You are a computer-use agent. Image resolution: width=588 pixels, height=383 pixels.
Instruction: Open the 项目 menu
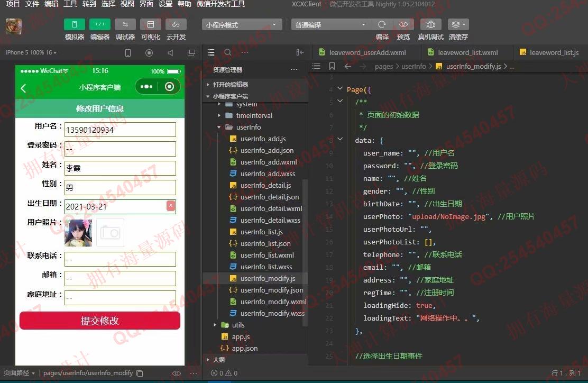click(x=13, y=4)
